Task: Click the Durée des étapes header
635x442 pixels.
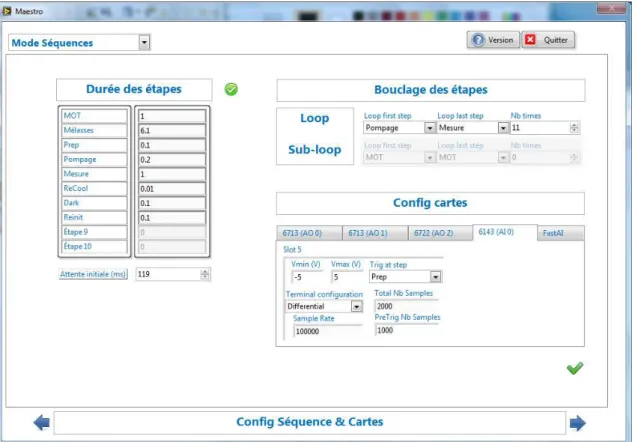Action: tap(134, 89)
